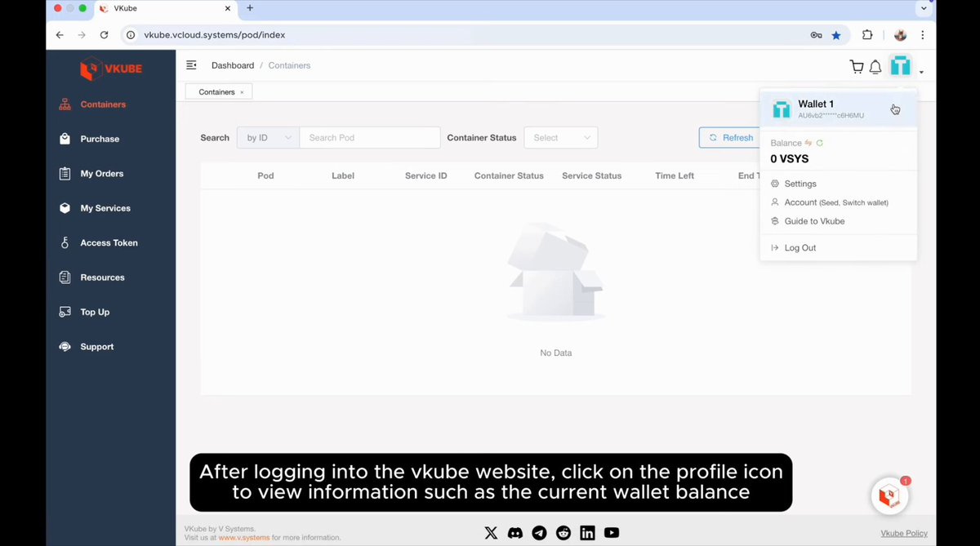Click the browser address bar URL
Image resolution: width=980 pixels, height=546 pixels.
[x=215, y=35]
